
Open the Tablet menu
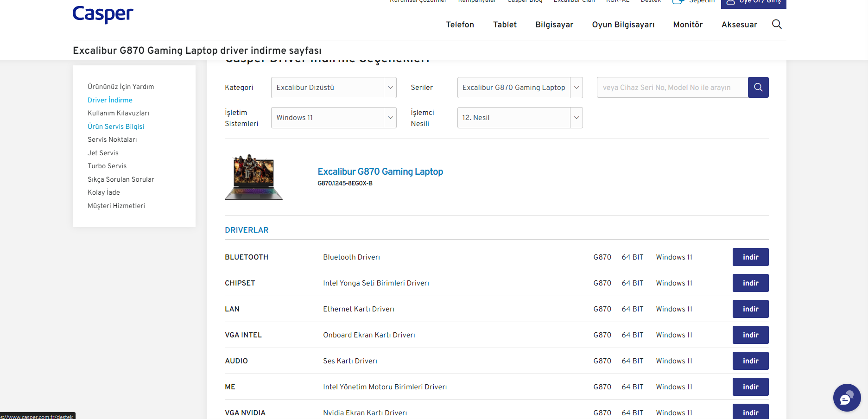(505, 25)
